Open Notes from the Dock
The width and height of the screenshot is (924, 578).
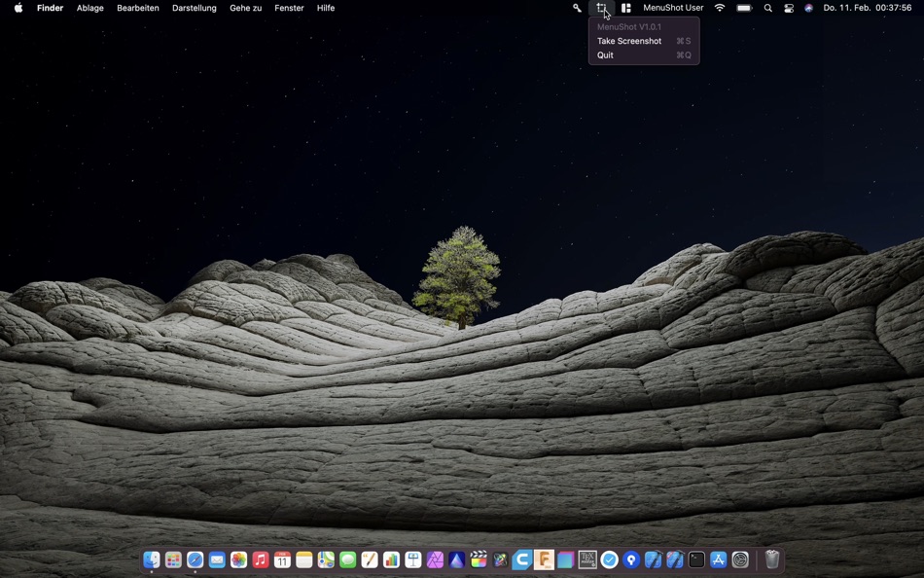(x=304, y=560)
